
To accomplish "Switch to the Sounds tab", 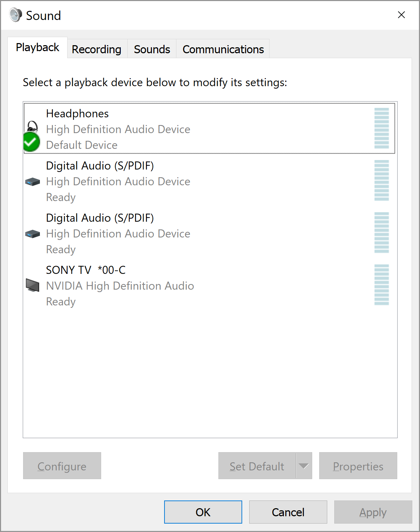I will pyautogui.click(x=152, y=49).
